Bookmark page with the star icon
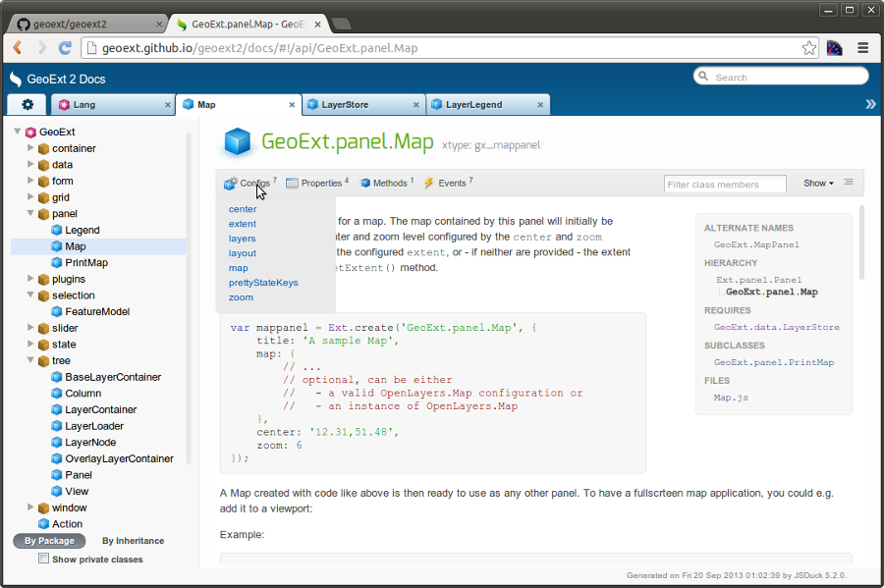 point(809,48)
